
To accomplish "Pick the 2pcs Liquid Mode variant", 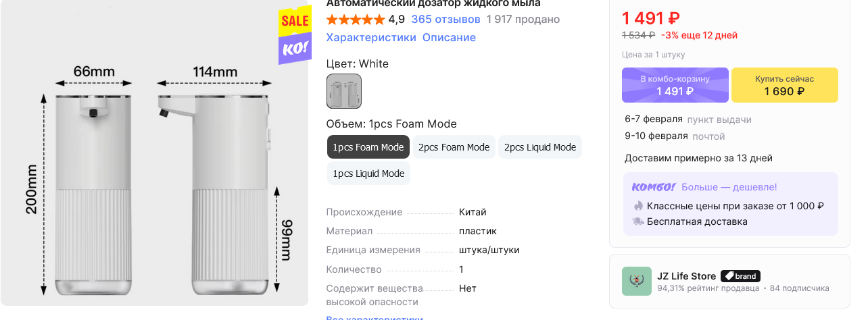I will pos(540,147).
